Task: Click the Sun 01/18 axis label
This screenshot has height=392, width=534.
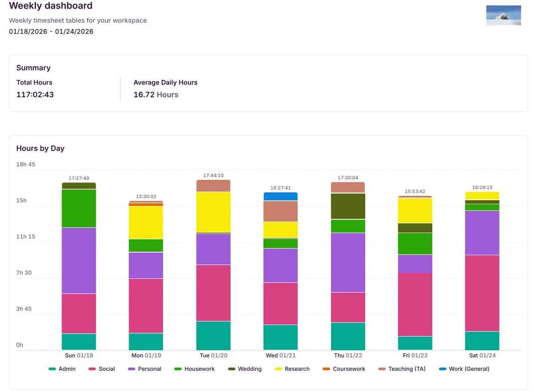Action: pyautogui.click(x=79, y=356)
